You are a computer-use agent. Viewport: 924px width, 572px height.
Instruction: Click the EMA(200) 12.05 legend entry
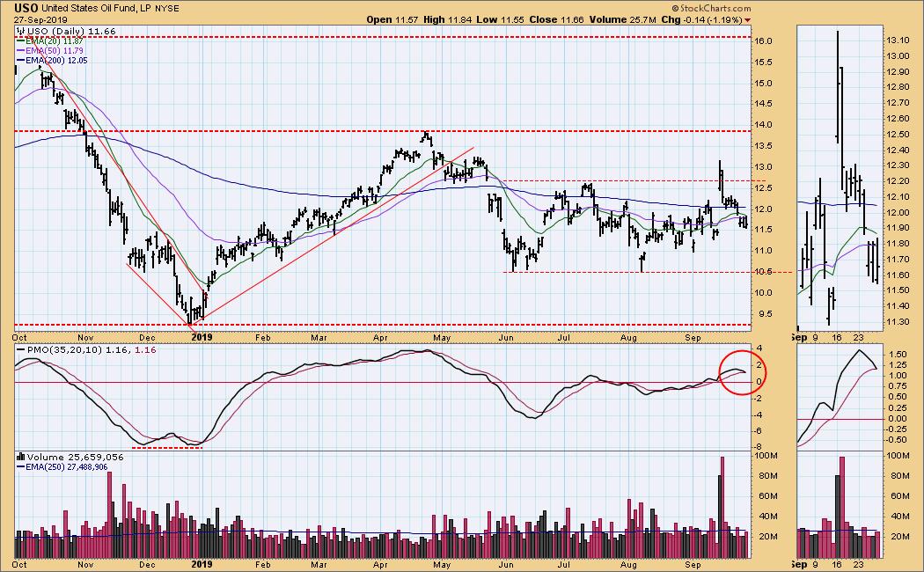(56, 60)
